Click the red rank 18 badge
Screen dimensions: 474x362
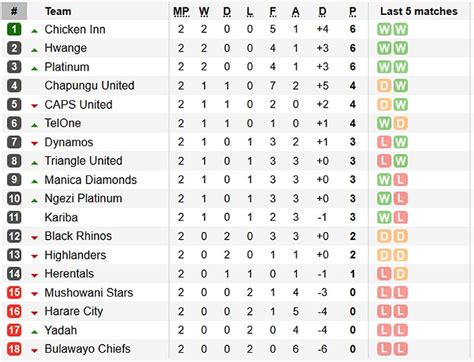point(14,349)
